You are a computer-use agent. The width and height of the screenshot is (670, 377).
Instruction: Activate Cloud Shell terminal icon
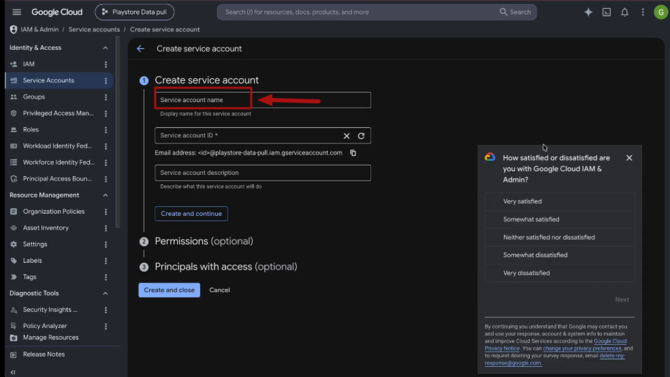(606, 12)
